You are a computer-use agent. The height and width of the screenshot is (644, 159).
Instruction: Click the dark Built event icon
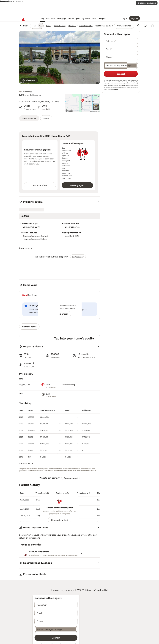click(x=43, y=394)
